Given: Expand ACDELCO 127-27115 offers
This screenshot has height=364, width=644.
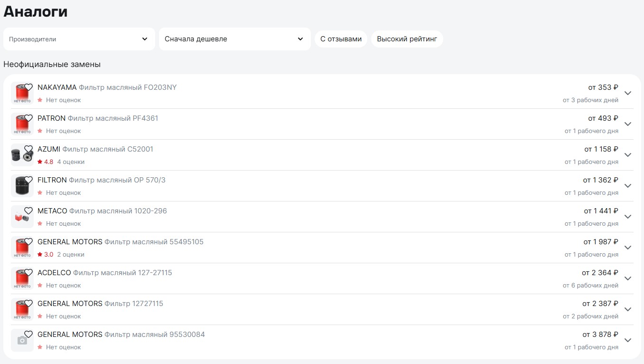Looking at the screenshot, I should pyautogui.click(x=628, y=278).
